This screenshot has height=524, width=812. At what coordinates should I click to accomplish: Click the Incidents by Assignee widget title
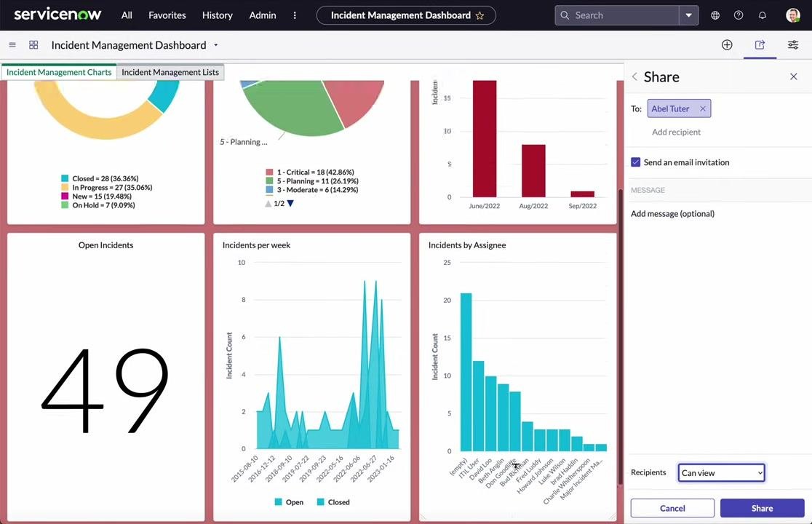tap(467, 245)
